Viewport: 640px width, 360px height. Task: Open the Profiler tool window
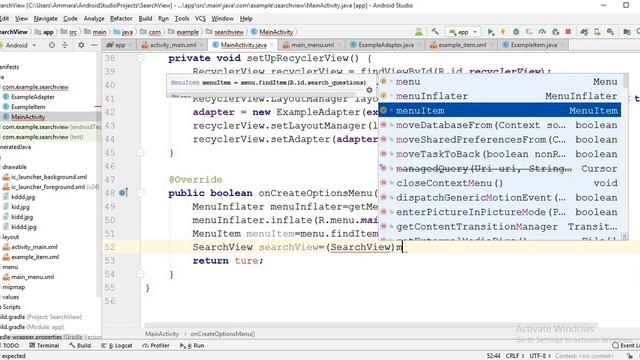tap(156, 346)
